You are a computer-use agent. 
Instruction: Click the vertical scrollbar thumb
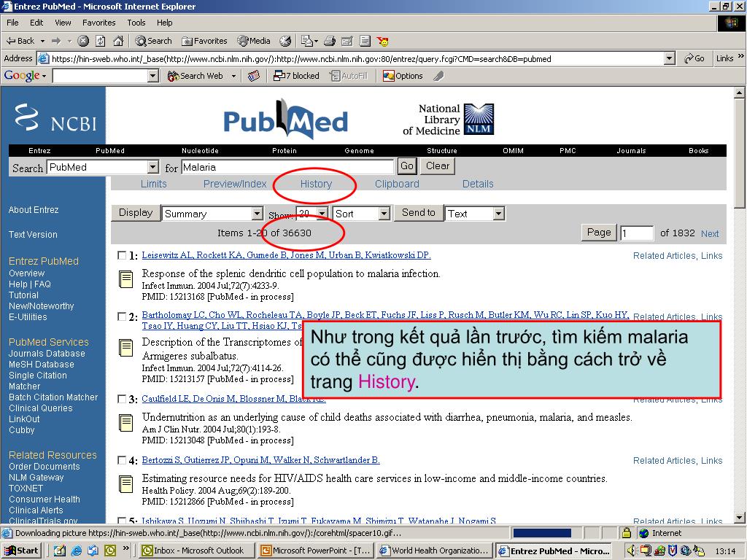tap(740, 153)
